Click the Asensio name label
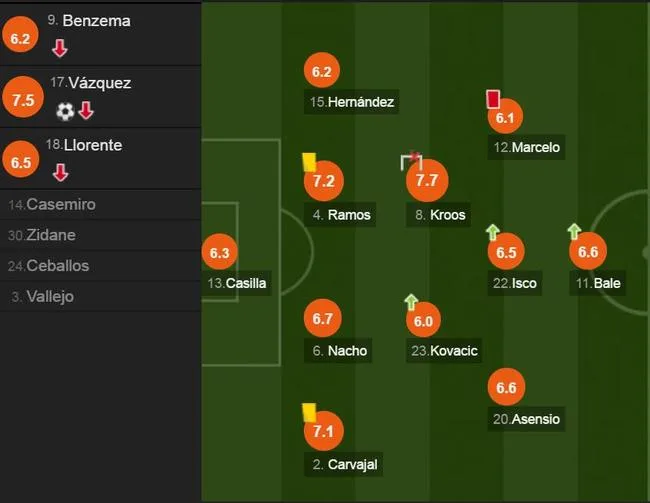The width and height of the screenshot is (650, 503). [526, 419]
